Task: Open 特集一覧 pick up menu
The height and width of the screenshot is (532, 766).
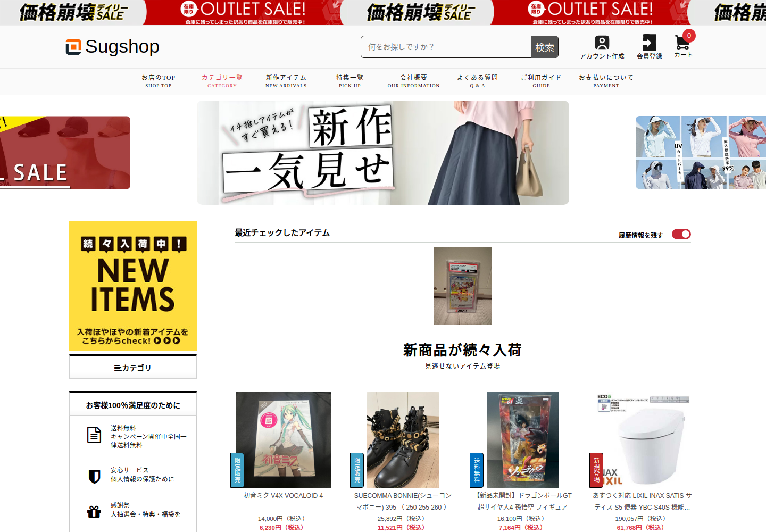Action: tap(350, 81)
